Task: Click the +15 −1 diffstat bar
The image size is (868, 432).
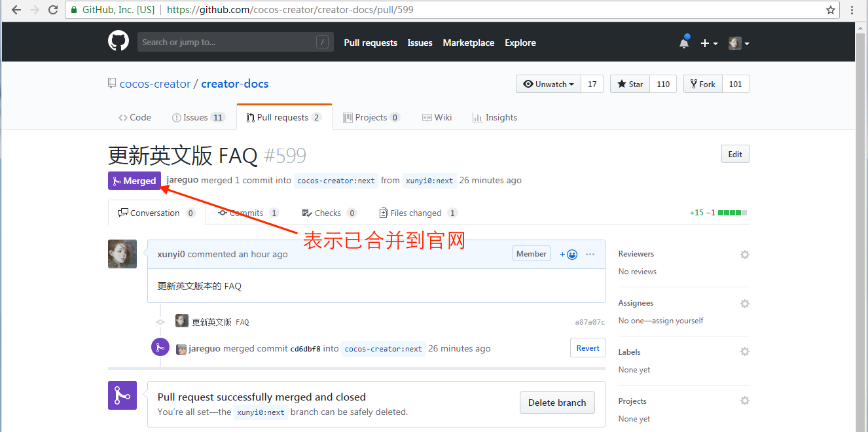Action: [x=718, y=213]
